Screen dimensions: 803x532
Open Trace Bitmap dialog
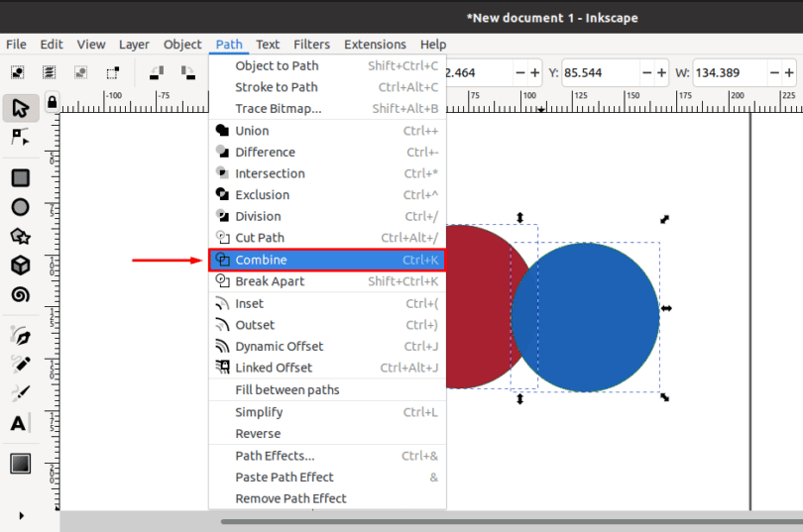tap(327, 109)
